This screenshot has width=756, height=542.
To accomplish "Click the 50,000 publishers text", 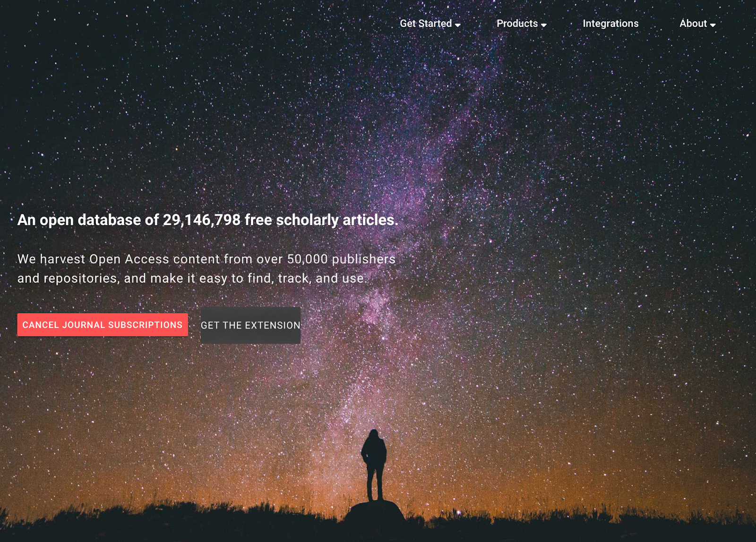I will pos(341,259).
